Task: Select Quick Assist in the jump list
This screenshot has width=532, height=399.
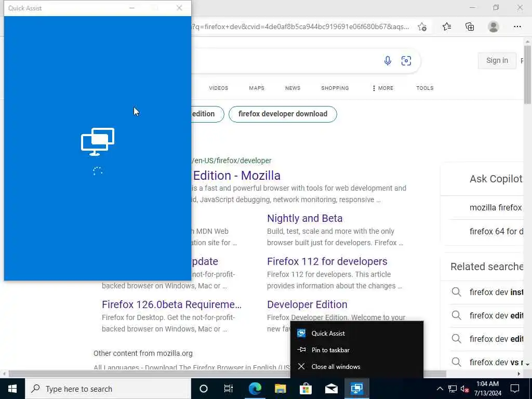Action: click(357, 333)
